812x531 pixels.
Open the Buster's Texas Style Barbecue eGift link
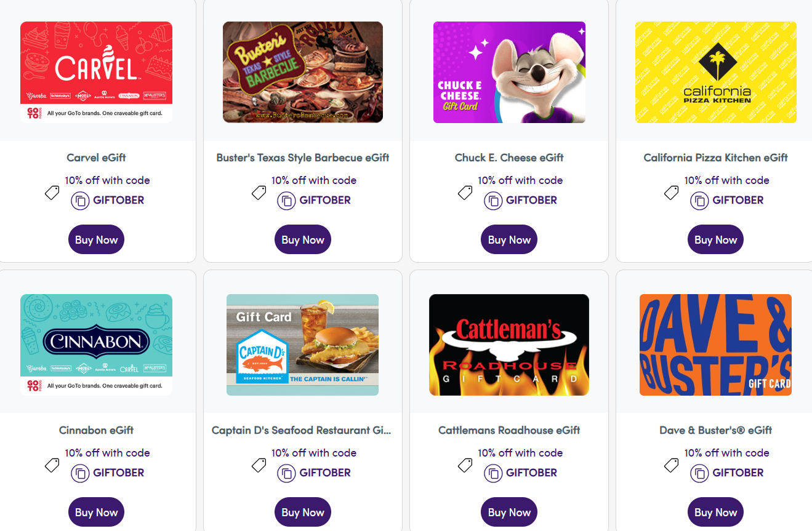click(x=302, y=158)
